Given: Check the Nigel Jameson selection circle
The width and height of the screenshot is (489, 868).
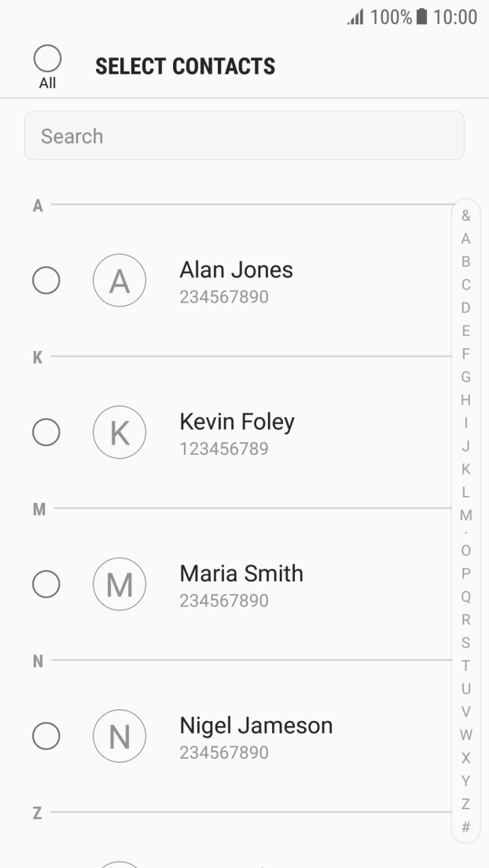Looking at the screenshot, I should [46, 735].
